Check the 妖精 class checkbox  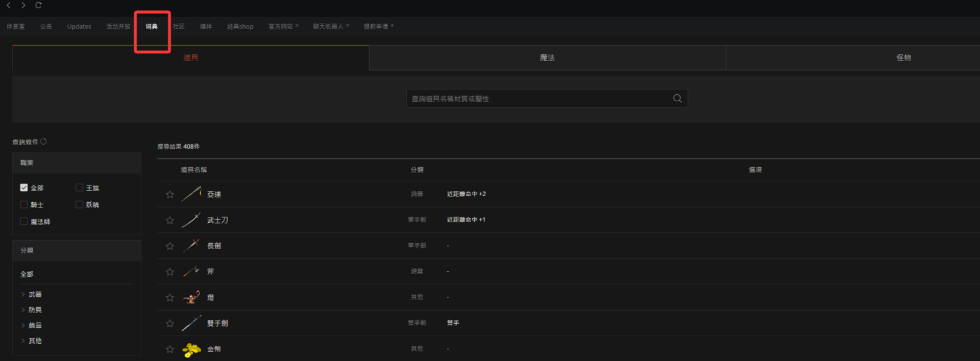[x=79, y=205]
